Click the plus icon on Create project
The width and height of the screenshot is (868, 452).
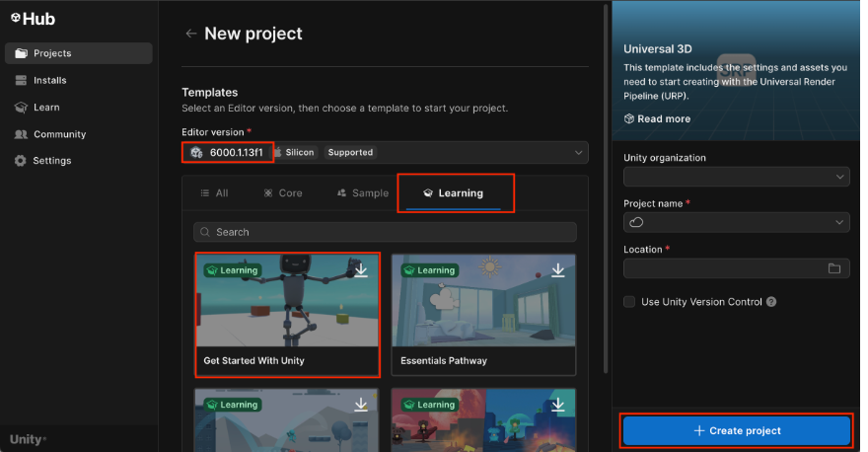point(699,430)
